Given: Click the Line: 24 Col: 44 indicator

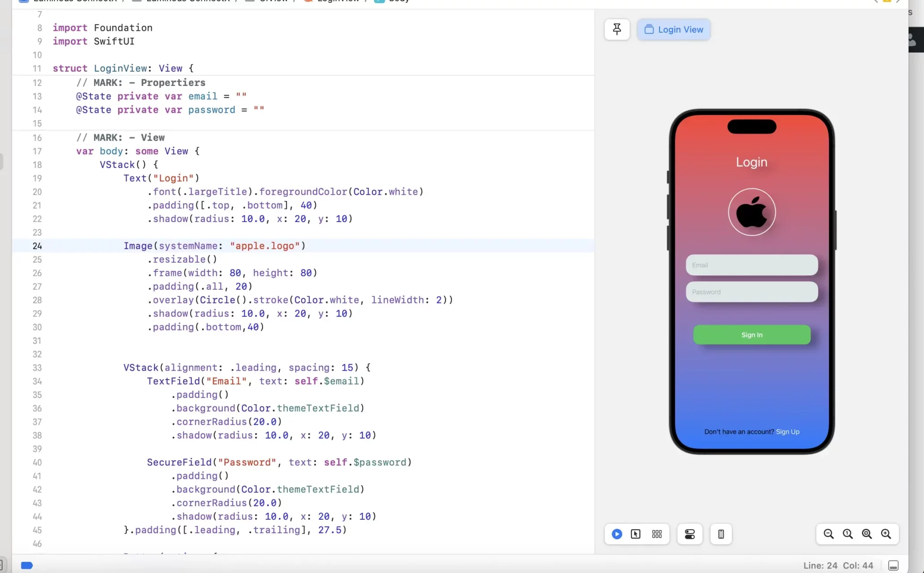Looking at the screenshot, I should point(838,565).
